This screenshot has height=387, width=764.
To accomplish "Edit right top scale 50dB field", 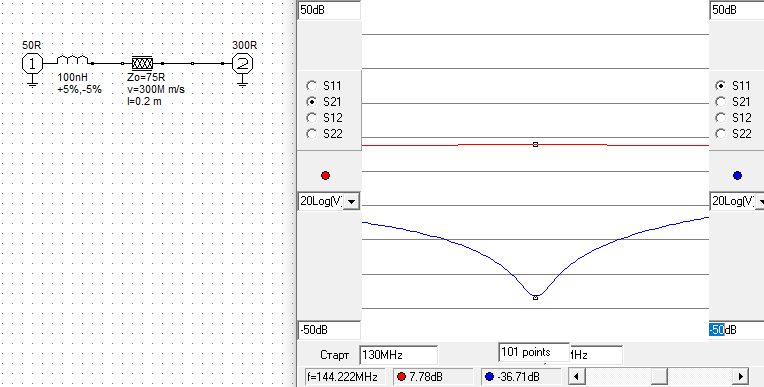I will [x=737, y=10].
